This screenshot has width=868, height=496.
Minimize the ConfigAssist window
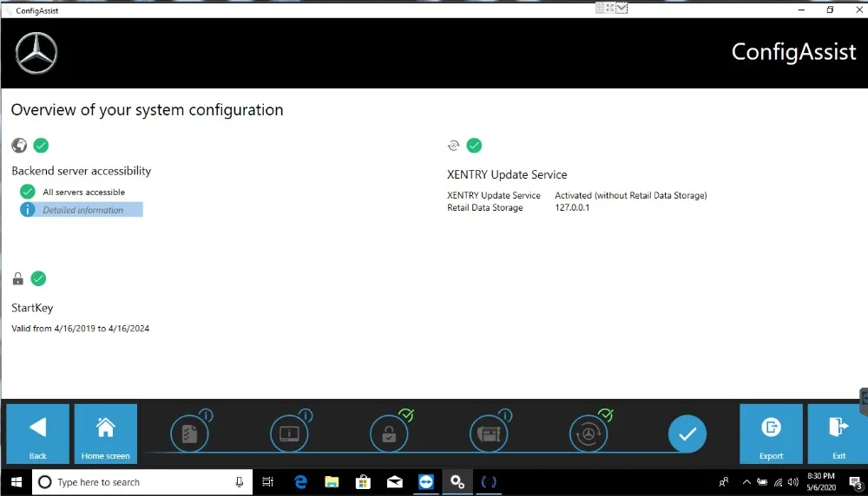[x=801, y=10]
